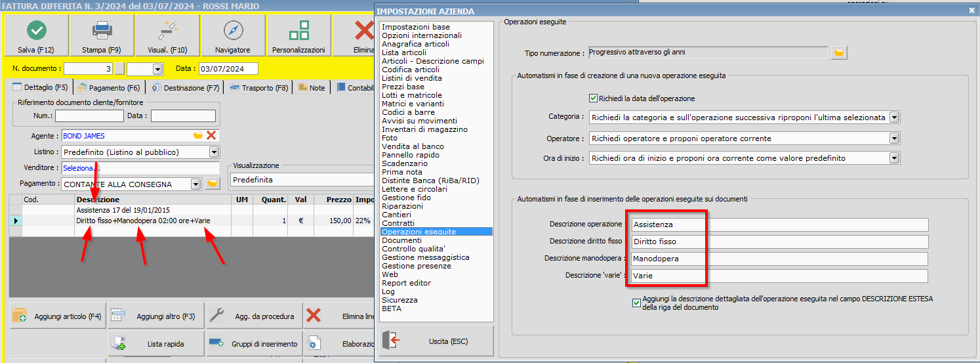The height and width of the screenshot is (363, 980).
Task: Switch to Pagamento (F6) tab
Action: pos(109,87)
